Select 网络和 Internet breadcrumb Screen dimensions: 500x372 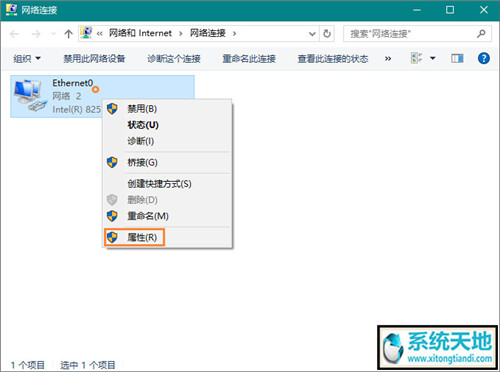[x=140, y=33]
